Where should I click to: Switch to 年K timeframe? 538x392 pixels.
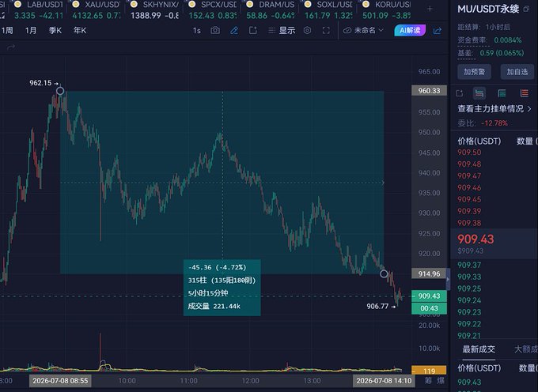pyautogui.click(x=80, y=31)
